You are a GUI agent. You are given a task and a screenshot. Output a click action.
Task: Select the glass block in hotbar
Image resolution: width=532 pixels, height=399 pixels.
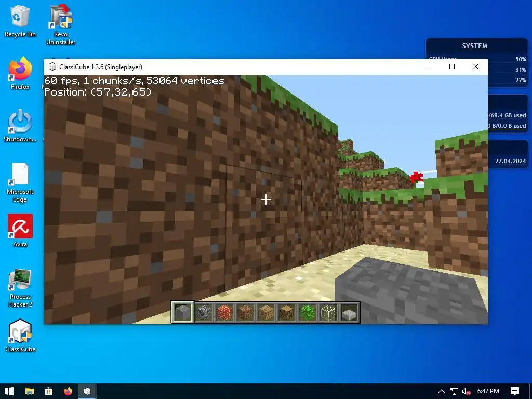[x=328, y=312]
